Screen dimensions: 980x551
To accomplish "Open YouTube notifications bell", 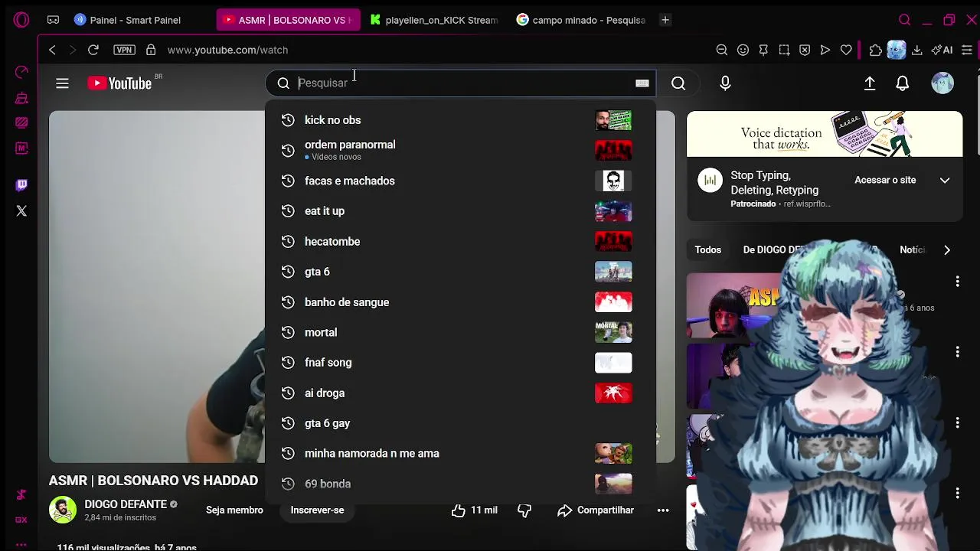I will [x=903, y=83].
